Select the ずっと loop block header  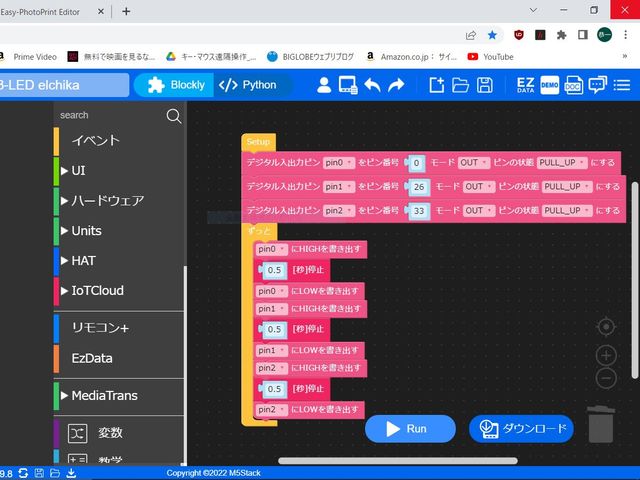[x=259, y=231]
